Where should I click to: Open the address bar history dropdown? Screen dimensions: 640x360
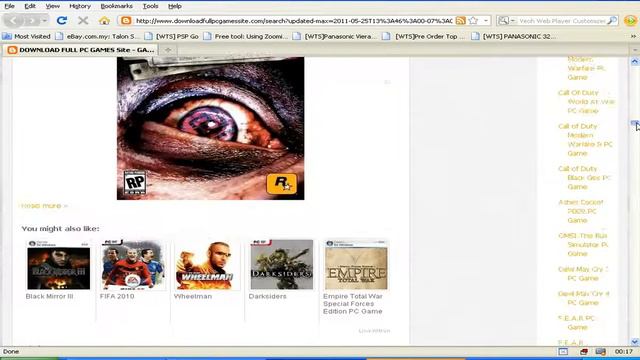[x=486, y=20]
